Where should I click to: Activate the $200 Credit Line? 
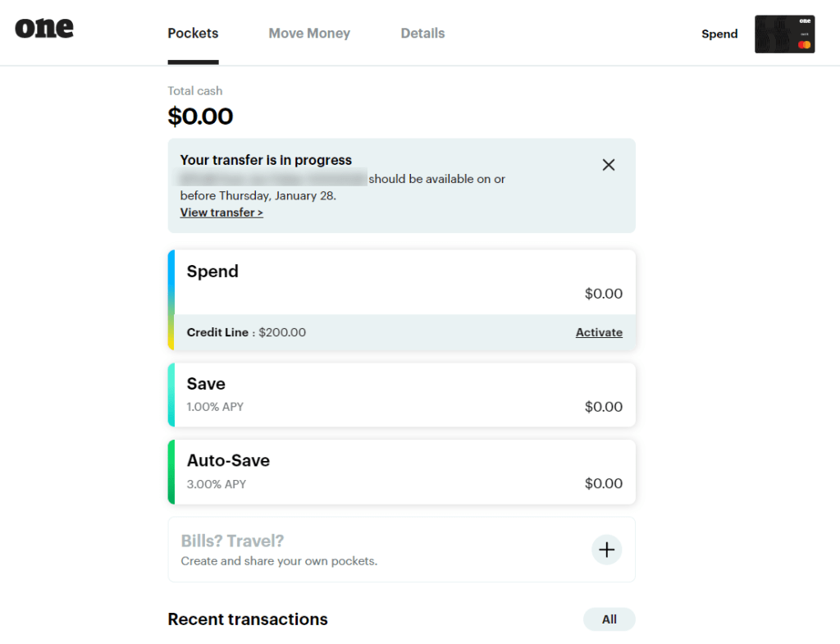pyautogui.click(x=599, y=332)
